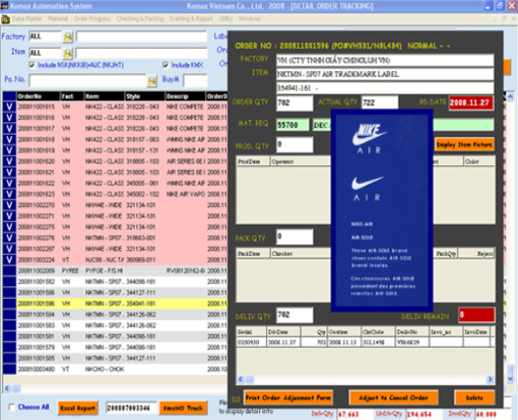Select highlighted order row 200811001596
Screen dimensions: 518x420
(122, 304)
